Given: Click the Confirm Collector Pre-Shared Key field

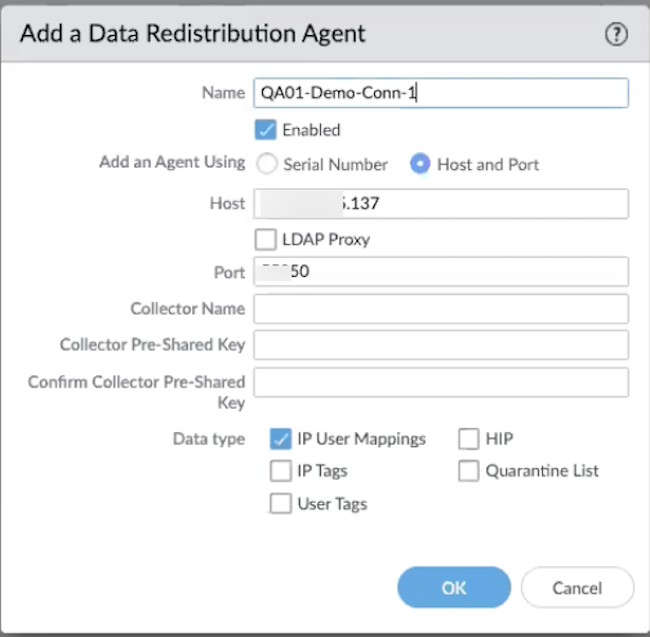Looking at the screenshot, I should [440, 382].
